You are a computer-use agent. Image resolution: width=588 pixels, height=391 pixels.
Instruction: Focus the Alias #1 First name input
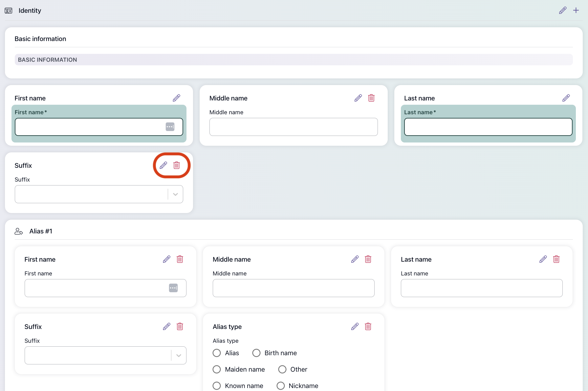point(105,288)
